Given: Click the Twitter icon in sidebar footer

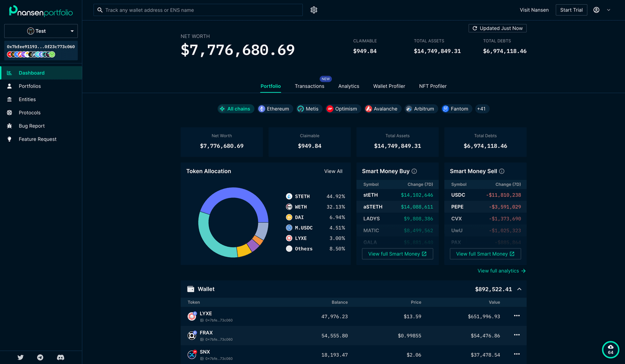Looking at the screenshot, I should tap(21, 357).
